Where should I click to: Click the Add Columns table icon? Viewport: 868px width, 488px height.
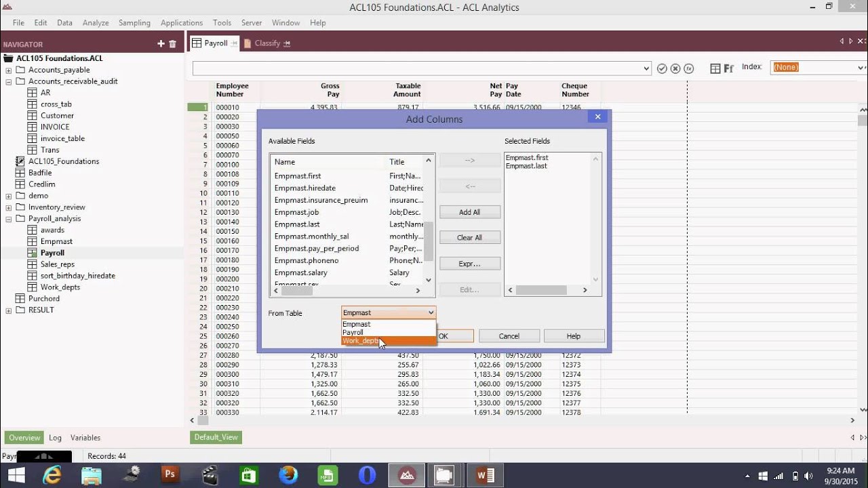coord(715,68)
